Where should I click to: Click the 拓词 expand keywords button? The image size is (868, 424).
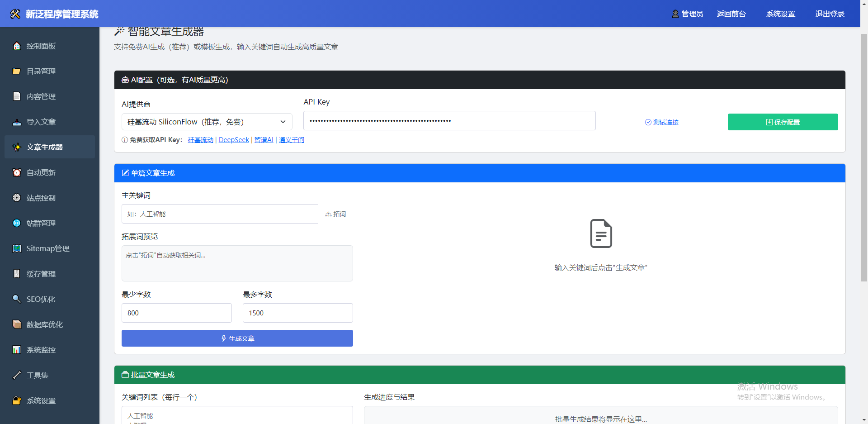(x=335, y=214)
